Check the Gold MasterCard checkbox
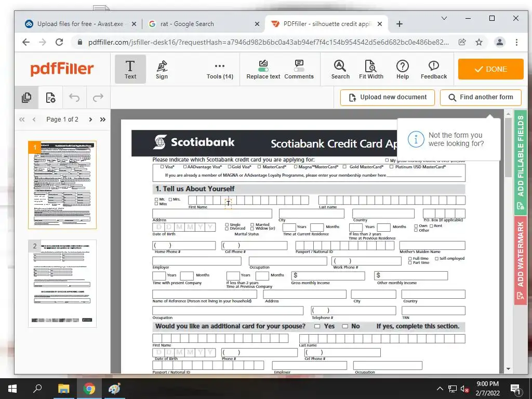The width and height of the screenshot is (532, 399). click(345, 167)
